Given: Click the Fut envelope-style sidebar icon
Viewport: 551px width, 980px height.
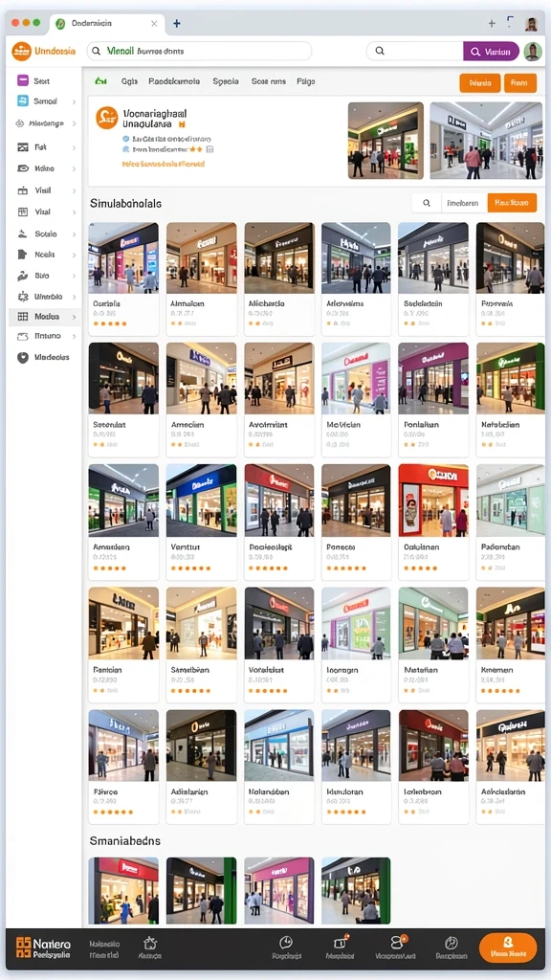Looking at the screenshot, I should pyautogui.click(x=23, y=147).
